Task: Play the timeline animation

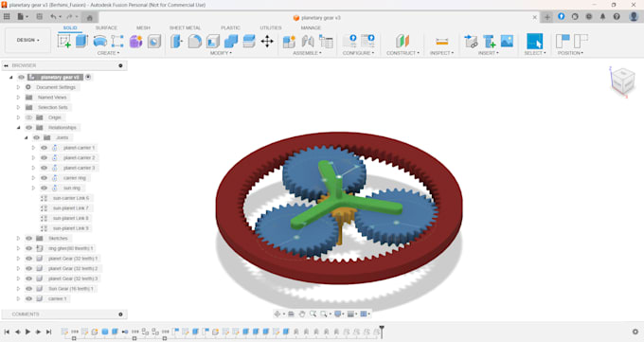Action: [27, 332]
